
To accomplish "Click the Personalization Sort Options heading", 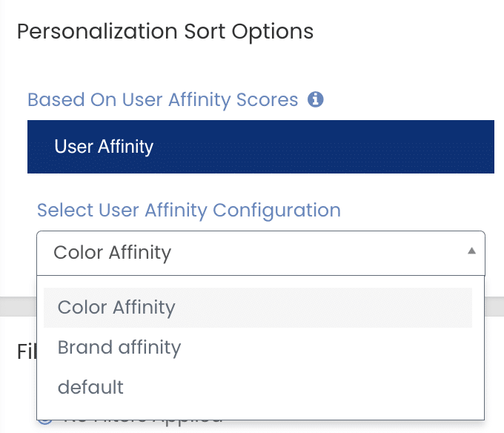I will point(165,32).
